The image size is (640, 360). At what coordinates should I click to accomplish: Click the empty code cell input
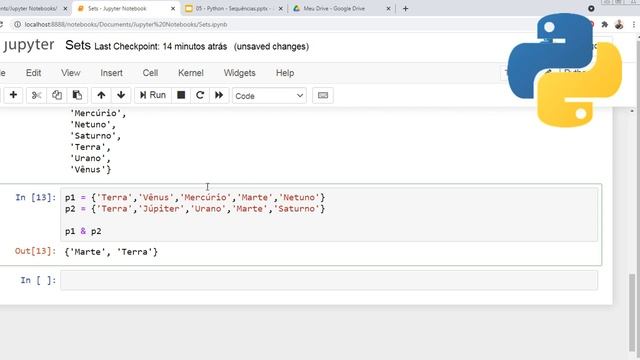(329, 280)
